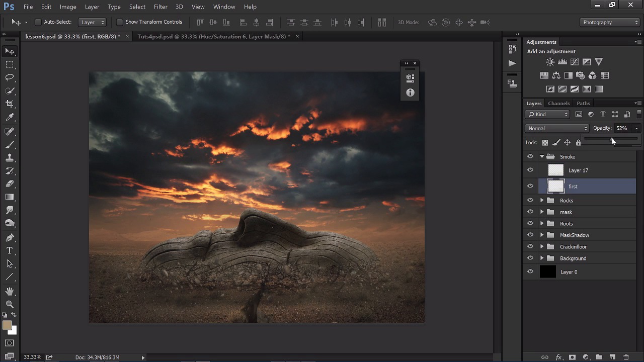The width and height of the screenshot is (644, 362).
Task: Select the Crop tool
Action: click(x=10, y=104)
